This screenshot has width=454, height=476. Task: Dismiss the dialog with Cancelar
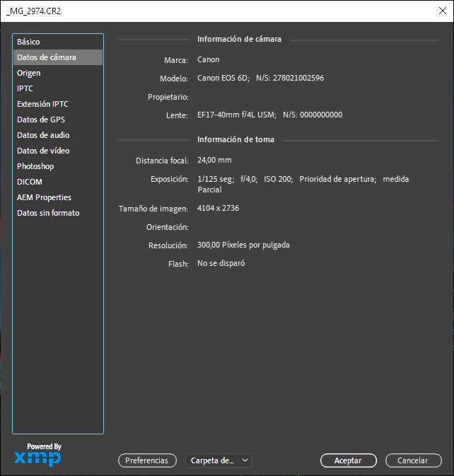coord(413,460)
